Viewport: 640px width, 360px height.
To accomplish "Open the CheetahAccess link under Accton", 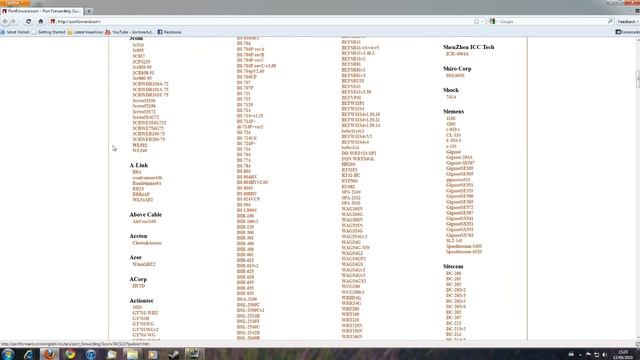I will click(x=147, y=243).
